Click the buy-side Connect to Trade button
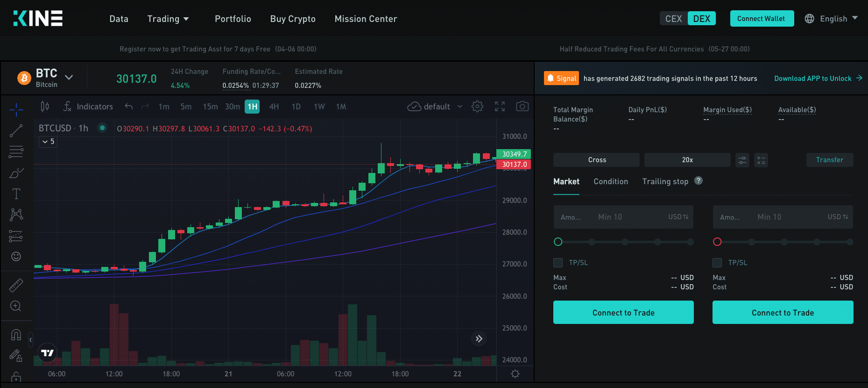 (x=623, y=312)
